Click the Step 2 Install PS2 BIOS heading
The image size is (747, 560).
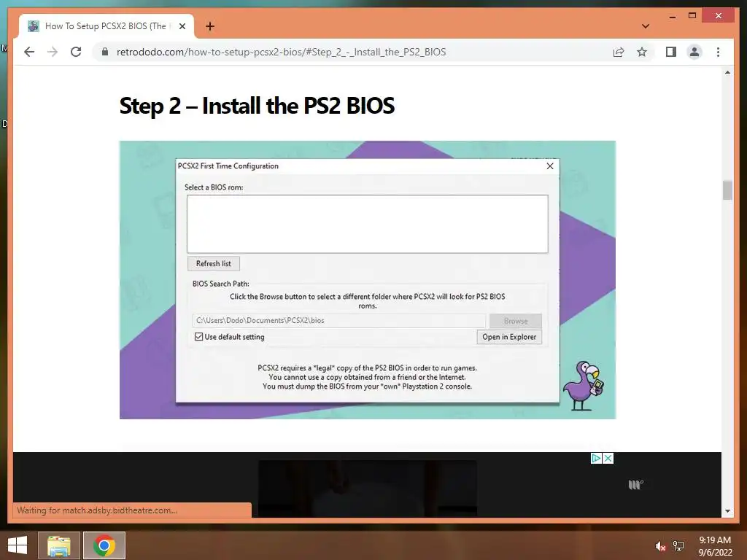tap(257, 106)
